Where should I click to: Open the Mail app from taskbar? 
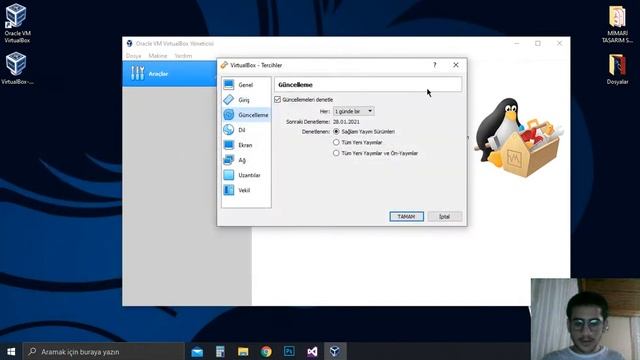click(x=197, y=351)
